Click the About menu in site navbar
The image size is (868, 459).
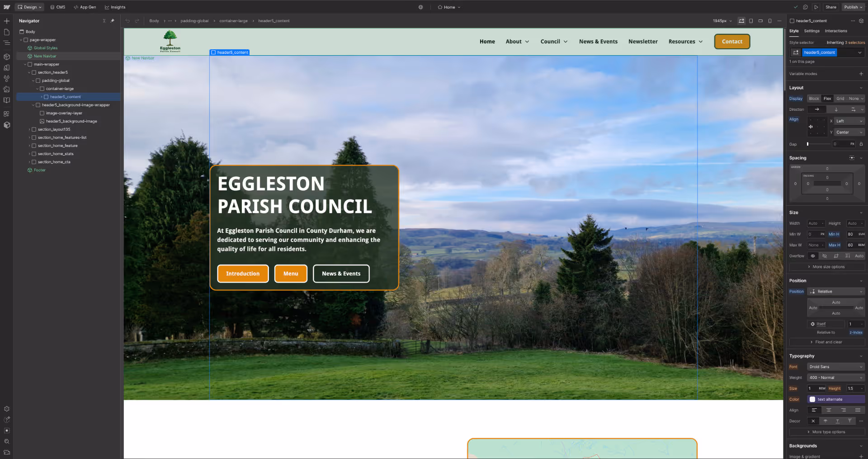click(517, 42)
